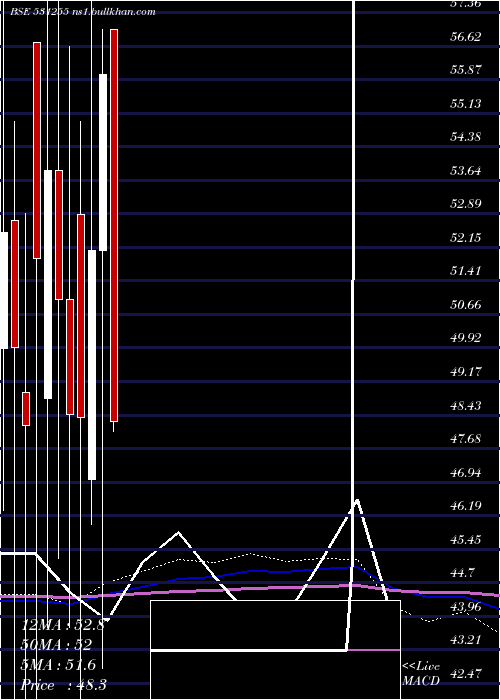Click the 48.43 price axis label
The width and height of the screenshot is (500, 700).
coord(466,406)
